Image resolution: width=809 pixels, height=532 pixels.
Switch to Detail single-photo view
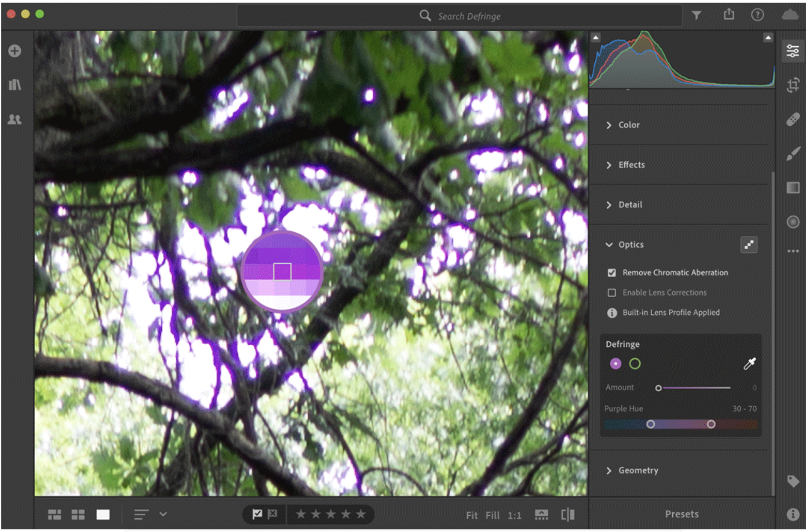coord(103,514)
